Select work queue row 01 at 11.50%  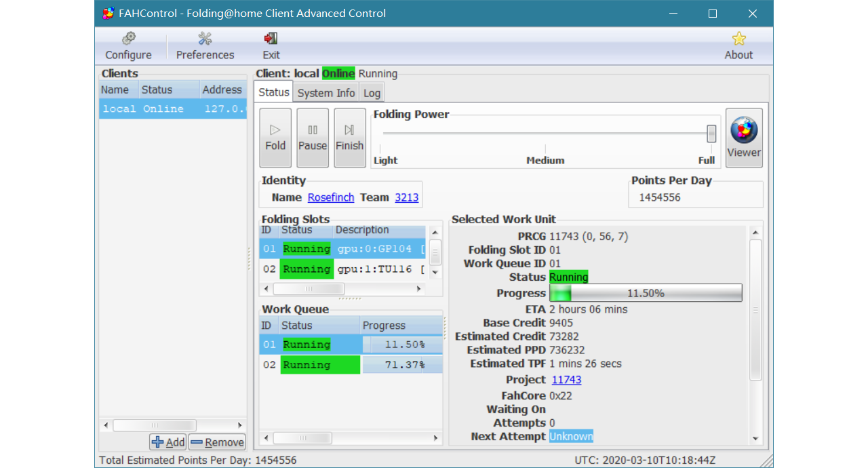pos(351,345)
